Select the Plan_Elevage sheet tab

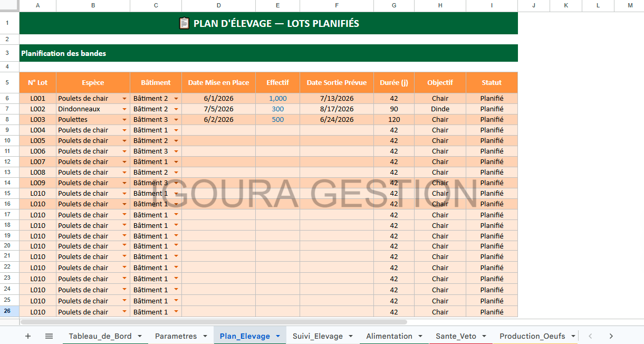250,336
